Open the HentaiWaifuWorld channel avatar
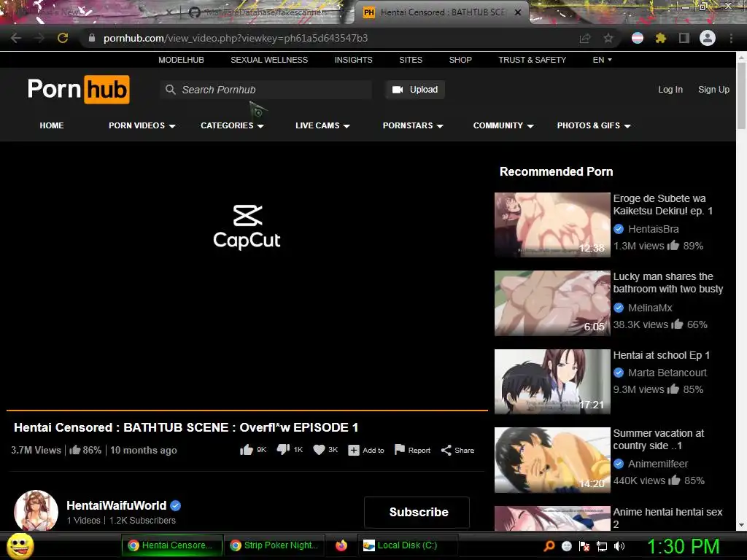 tap(36, 511)
